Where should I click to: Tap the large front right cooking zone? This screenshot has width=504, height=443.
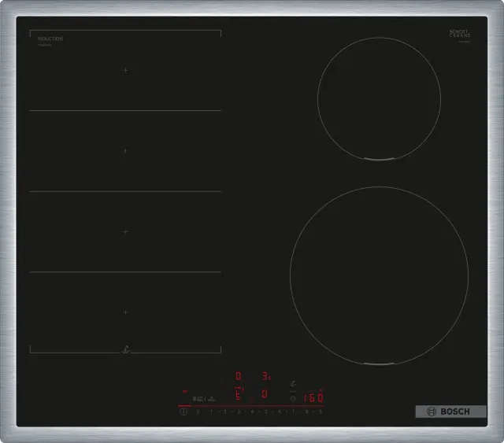pos(380,275)
